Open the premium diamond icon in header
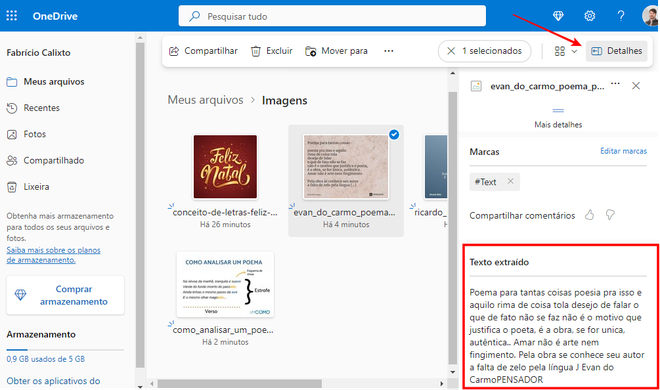660x390 pixels. pyautogui.click(x=558, y=16)
